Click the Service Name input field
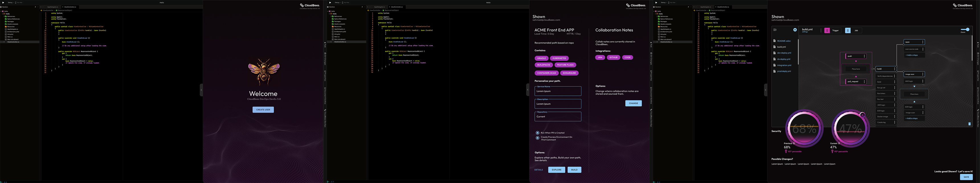 point(558,91)
